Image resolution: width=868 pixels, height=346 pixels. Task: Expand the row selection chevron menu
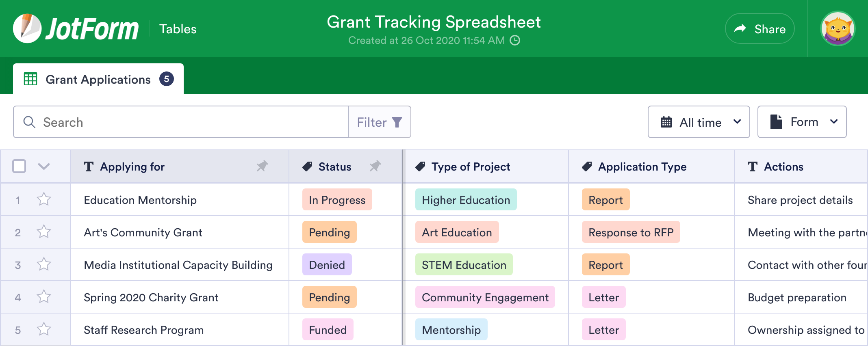pyautogui.click(x=44, y=166)
